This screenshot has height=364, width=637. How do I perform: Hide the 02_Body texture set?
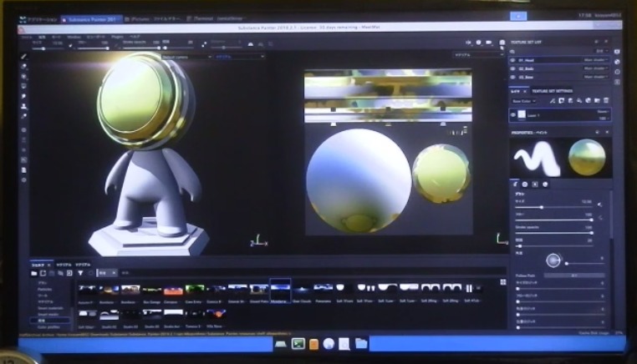[x=512, y=68]
